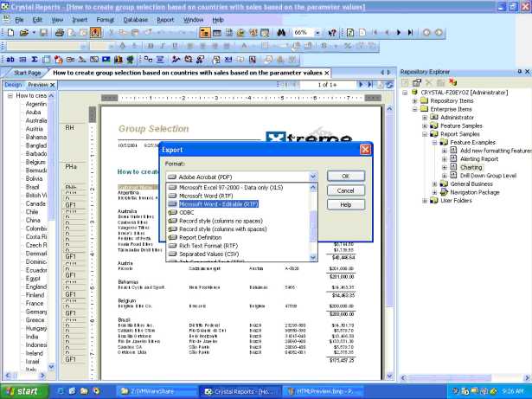
Task: Click the Refresh report data icon
Action: click(350, 33)
